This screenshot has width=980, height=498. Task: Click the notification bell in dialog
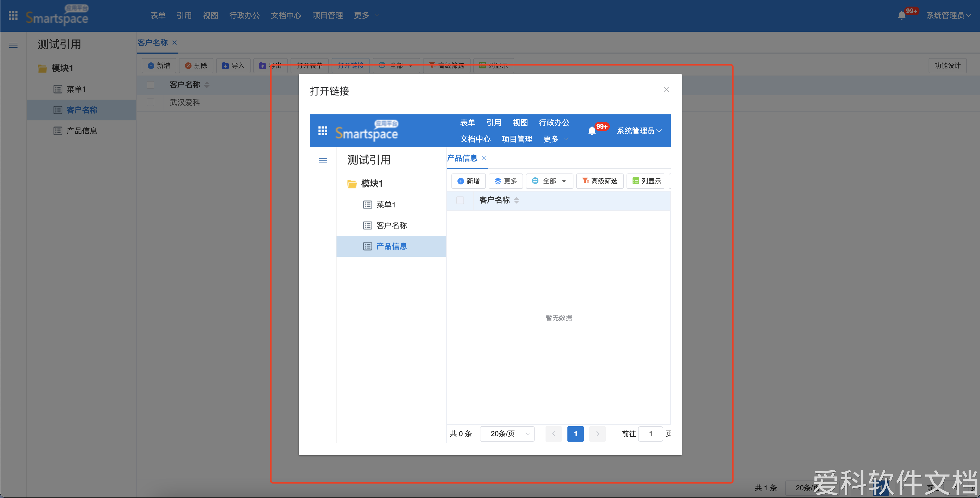coord(592,131)
